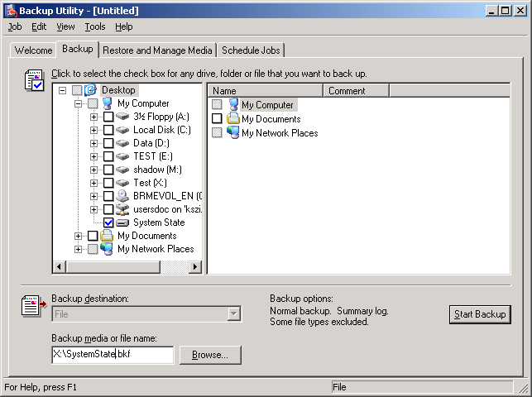The image size is (532, 397).
Task: Click the Backup Utility title bar icon
Action: (x=11, y=11)
